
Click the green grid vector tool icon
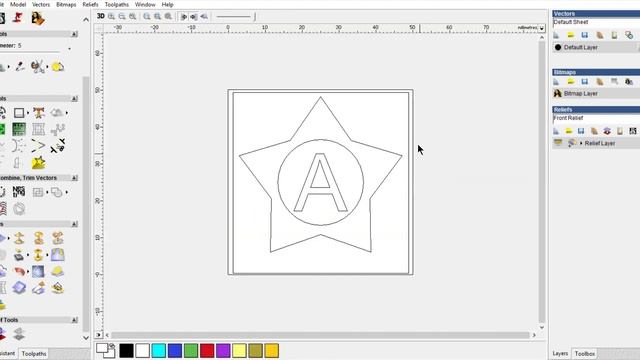click(19, 129)
